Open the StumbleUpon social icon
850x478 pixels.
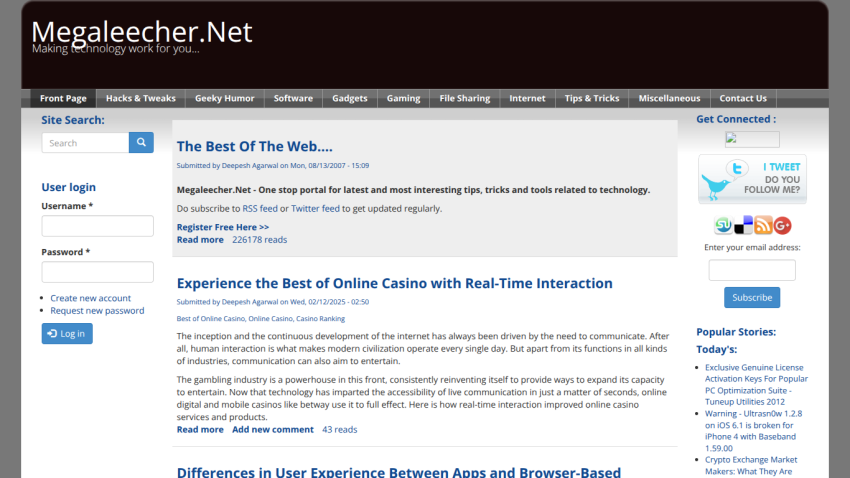[723, 225]
